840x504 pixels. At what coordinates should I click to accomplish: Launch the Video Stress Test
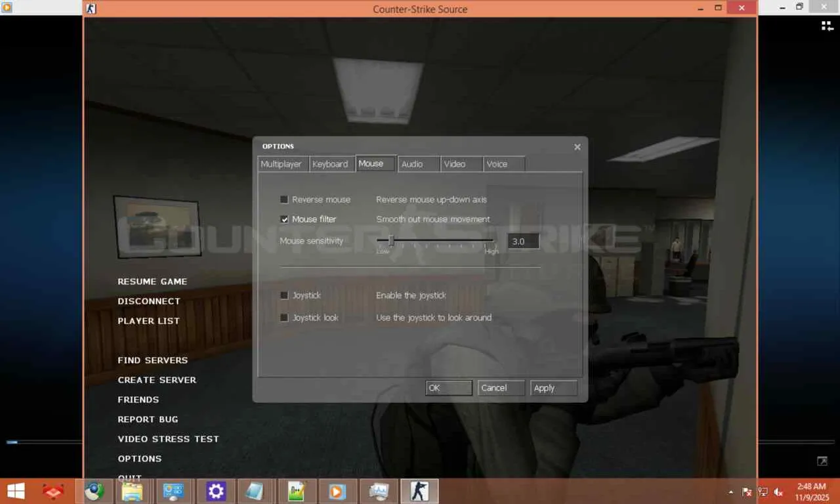pyautogui.click(x=169, y=439)
